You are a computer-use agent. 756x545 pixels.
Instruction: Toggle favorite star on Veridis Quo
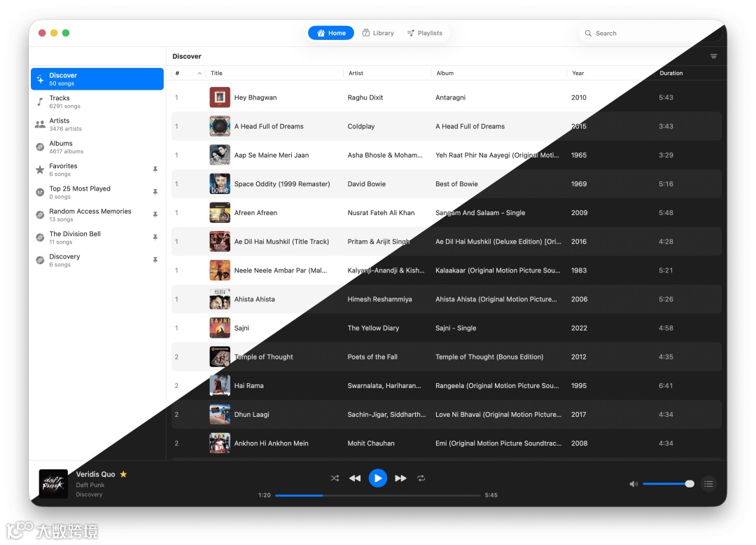point(123,474)
